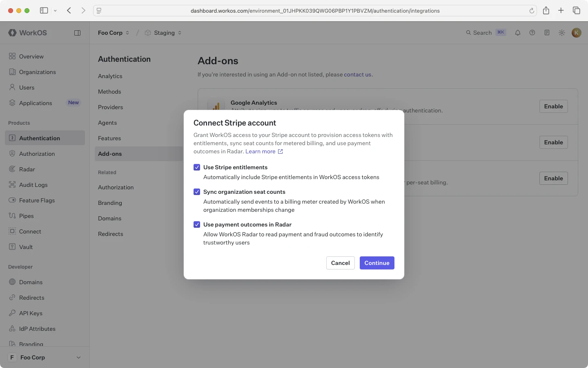Click the Authentication product icon in sidebar
This screenshot has width=588, height=368.
(x=12, y=138)
